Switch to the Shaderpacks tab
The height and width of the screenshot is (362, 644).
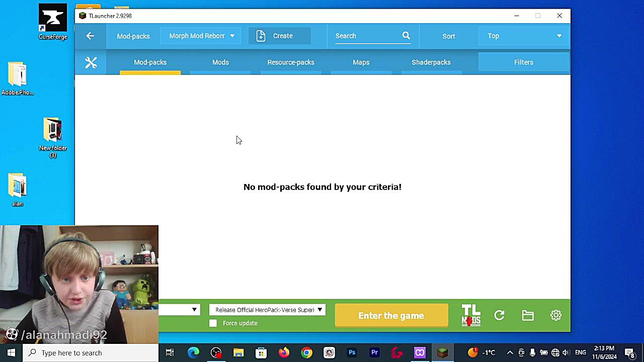tap(431, 62)
